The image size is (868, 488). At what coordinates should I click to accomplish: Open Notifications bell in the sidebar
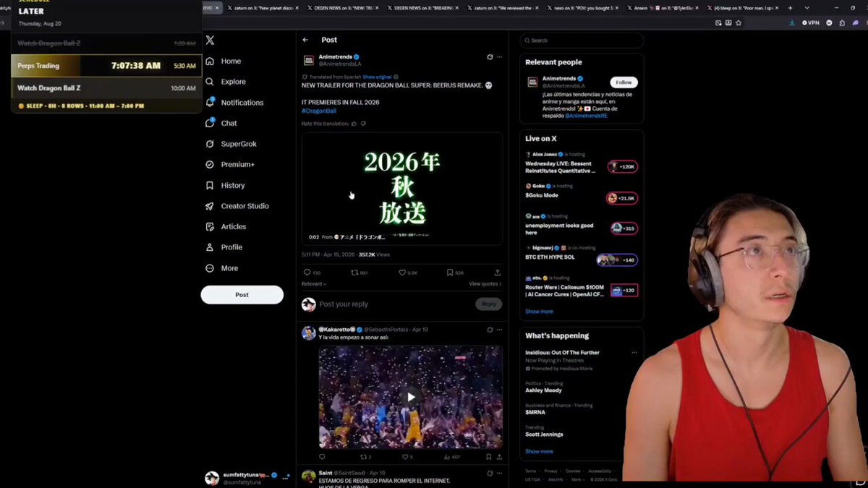pyautogui.click(x=210, y=102)
